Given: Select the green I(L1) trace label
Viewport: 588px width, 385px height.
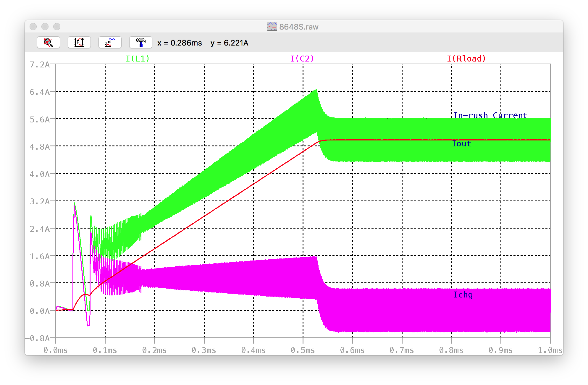Looking at the screenshot, I should coord(138,59).
